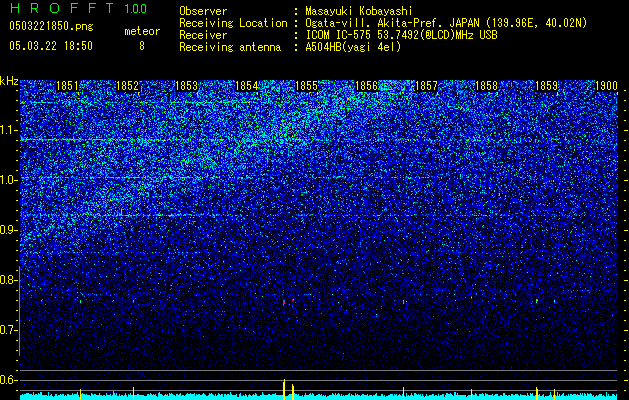Click the 'Receiver' field label
This screenshot has width=629, height=400.
203,35
